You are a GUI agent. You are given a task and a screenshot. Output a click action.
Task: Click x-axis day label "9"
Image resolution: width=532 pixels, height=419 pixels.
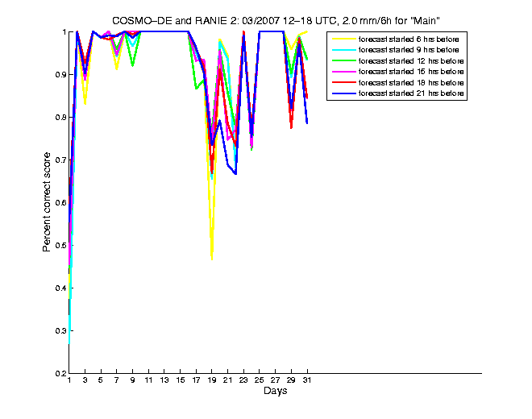click(x=133, y=380)
